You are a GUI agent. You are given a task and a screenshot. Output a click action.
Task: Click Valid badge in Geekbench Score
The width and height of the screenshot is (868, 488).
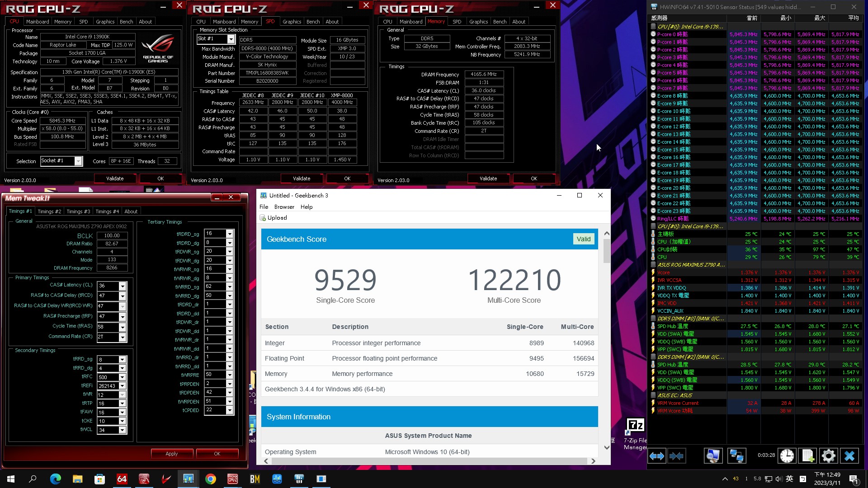[583, 239]
